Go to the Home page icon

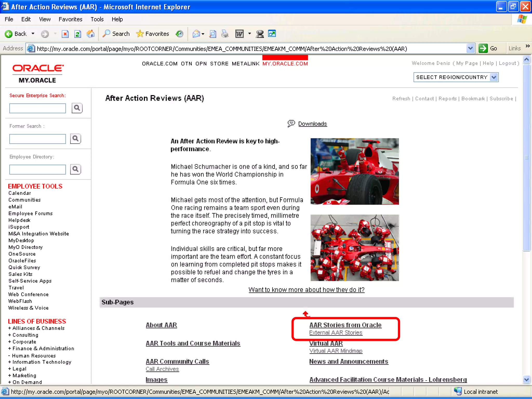pyautogui.click(x=90, y=34)
